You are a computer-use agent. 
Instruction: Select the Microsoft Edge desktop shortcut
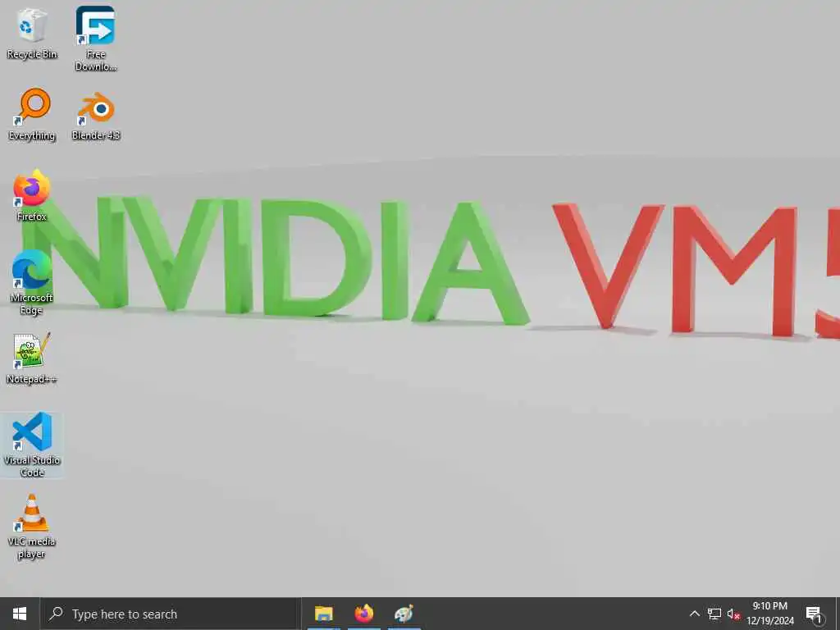pos(32,282)
